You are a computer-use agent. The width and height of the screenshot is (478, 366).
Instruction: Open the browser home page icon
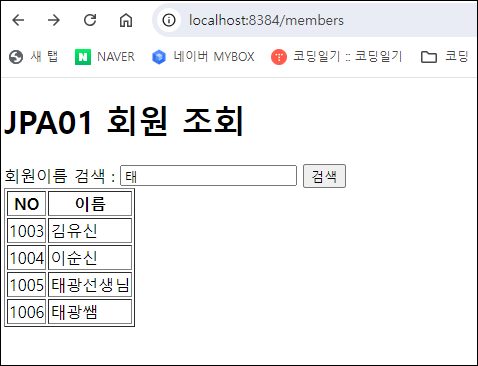(x=126, y=20)
